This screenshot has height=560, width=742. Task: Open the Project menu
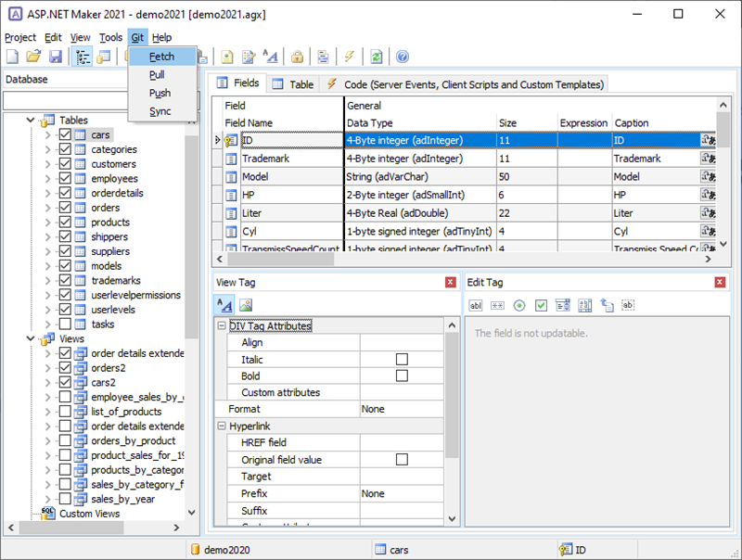point(20,37)
